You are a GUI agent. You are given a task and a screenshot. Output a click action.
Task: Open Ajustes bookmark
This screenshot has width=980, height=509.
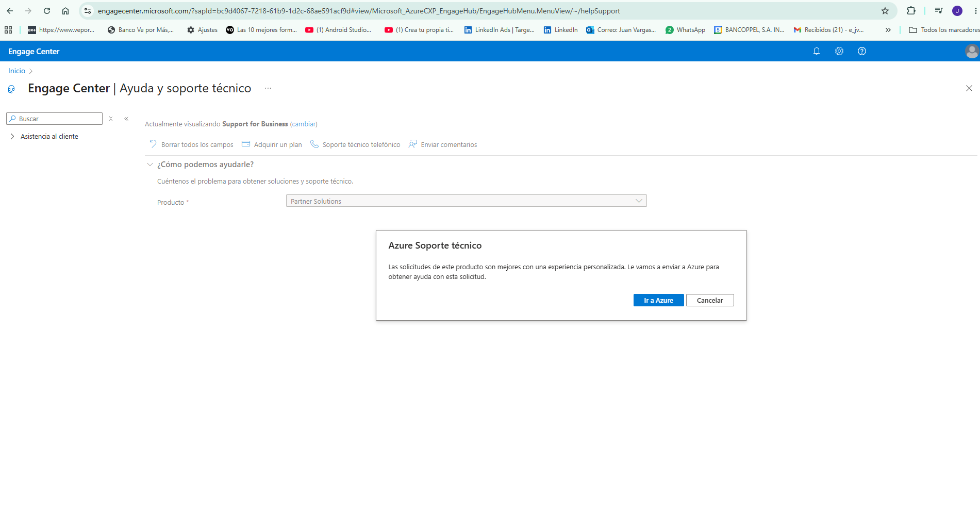202,30
